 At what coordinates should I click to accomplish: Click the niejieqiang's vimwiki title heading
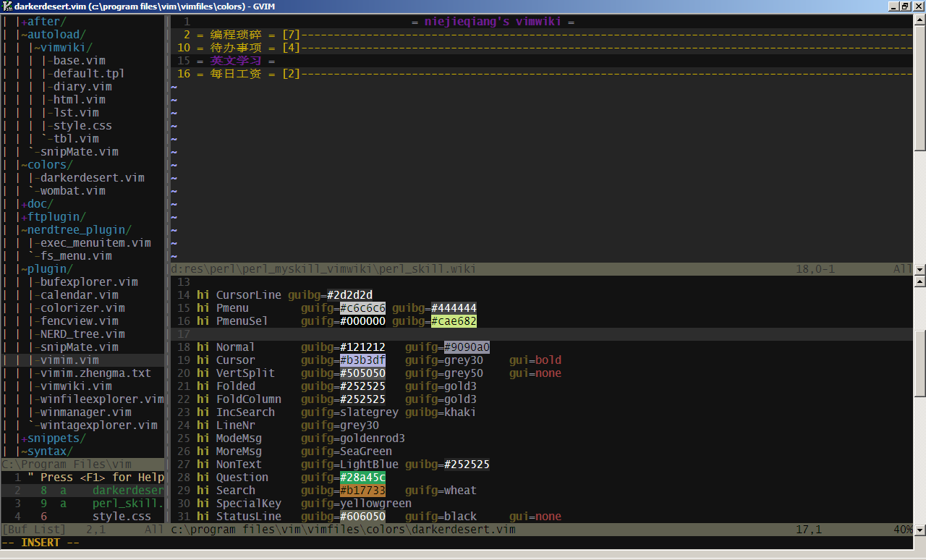click(x=493, y=22)
